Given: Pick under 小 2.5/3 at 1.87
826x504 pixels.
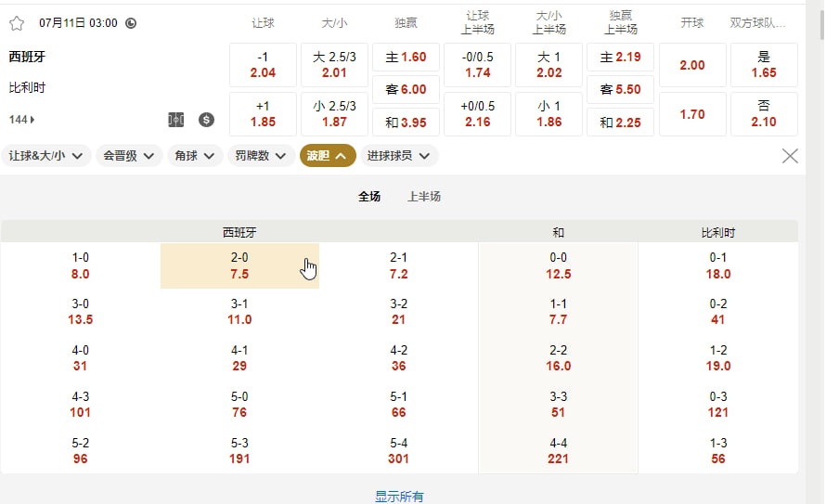Looking at the screenshot, I should tap(334, 114).
